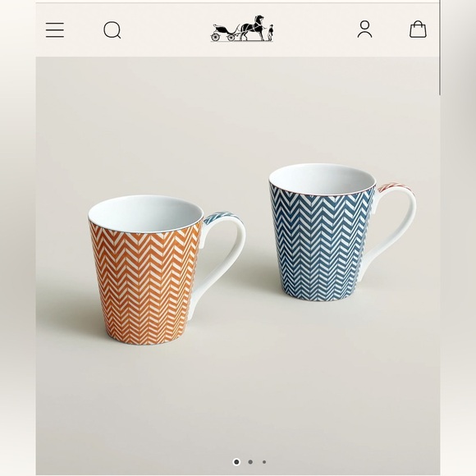Open the shopping bag cart

pos(418,30)
